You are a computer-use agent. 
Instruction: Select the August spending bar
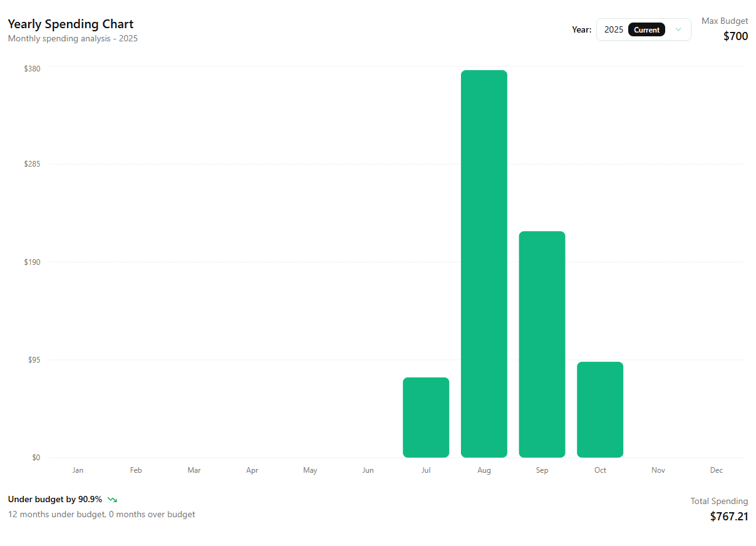(484, 263)
